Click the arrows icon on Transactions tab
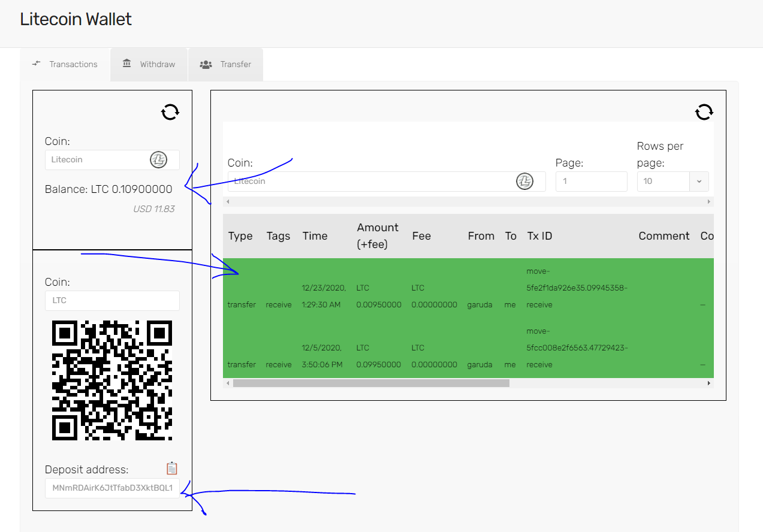This screenshot has width=763, height=532. coord(37,64)
